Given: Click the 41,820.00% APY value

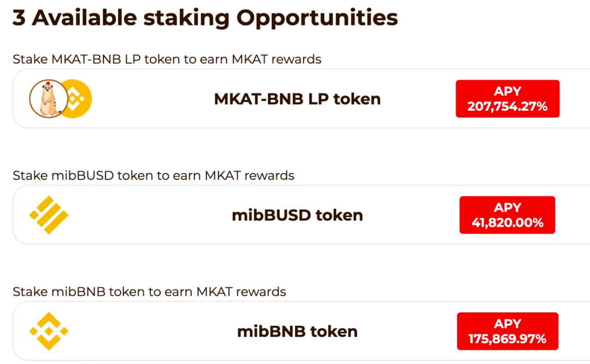Looking at the screenshot, I should [507, 223].
